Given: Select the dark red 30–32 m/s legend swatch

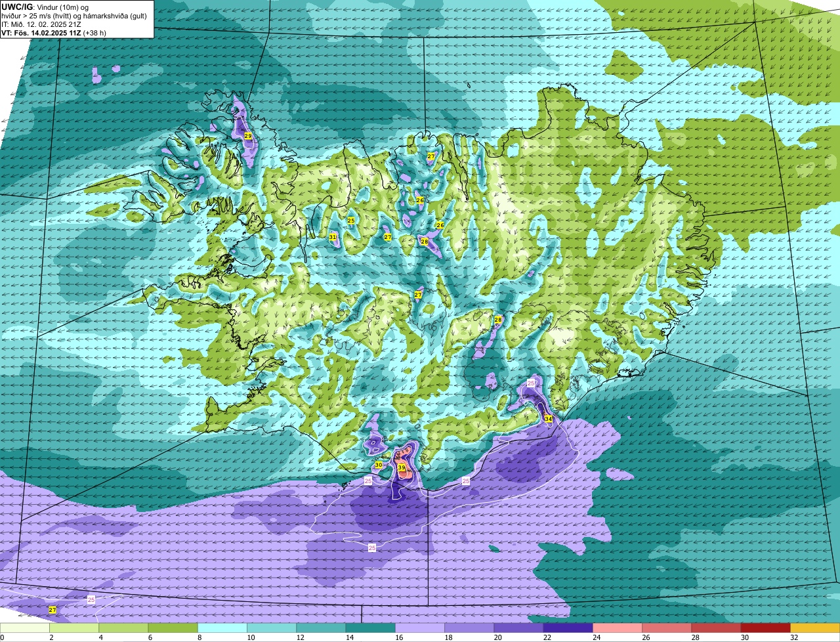Looking at the screenshot, I should [765, 628].
